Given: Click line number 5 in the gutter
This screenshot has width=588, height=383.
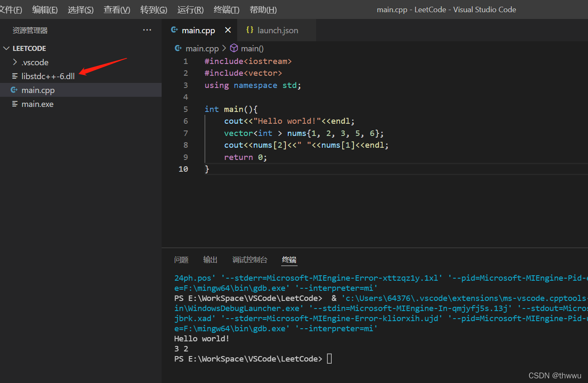Looking at the screenshot, I should point(185,109).
